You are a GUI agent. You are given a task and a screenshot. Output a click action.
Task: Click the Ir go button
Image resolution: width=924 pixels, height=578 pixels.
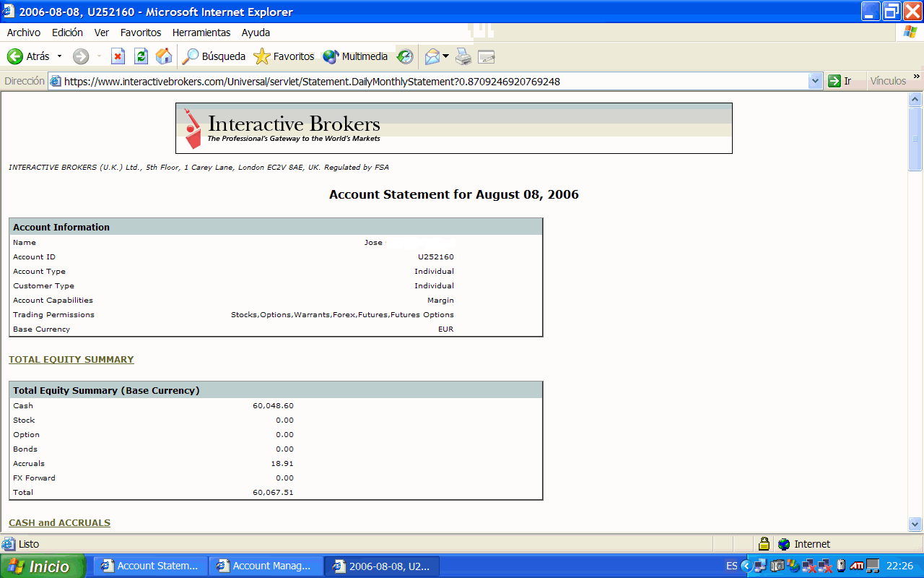pos(841,81)
